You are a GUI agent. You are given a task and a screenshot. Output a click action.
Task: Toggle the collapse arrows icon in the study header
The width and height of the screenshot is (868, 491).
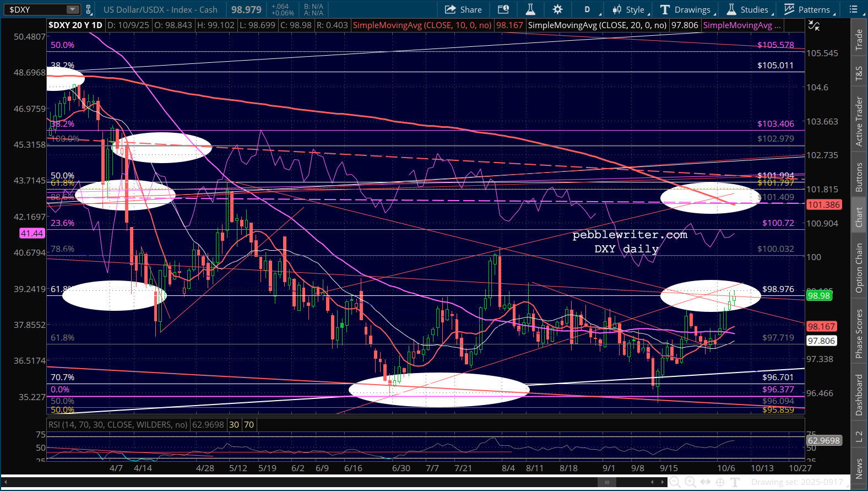point(813,25)
